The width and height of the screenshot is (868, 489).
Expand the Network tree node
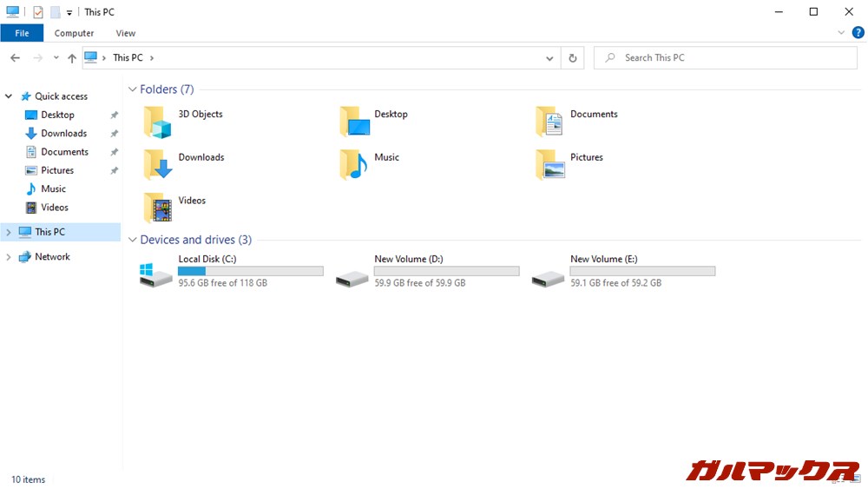pos(9,257)
